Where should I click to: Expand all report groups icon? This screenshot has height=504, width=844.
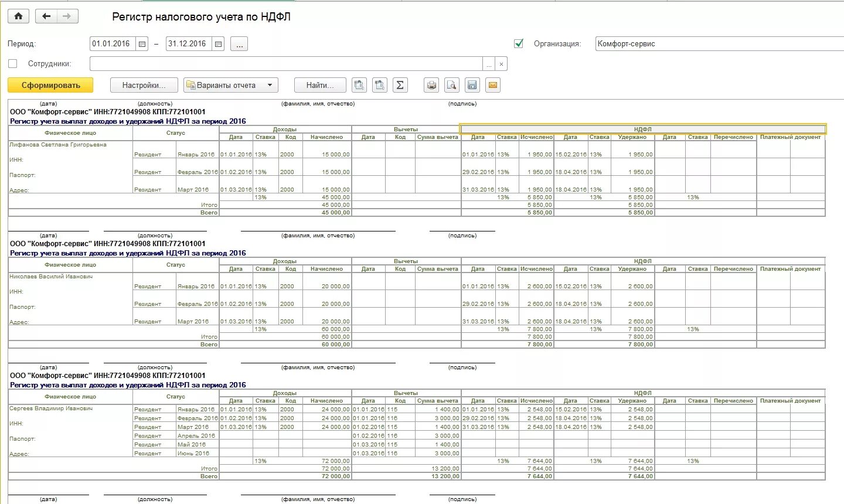click(x=359, y=85)
